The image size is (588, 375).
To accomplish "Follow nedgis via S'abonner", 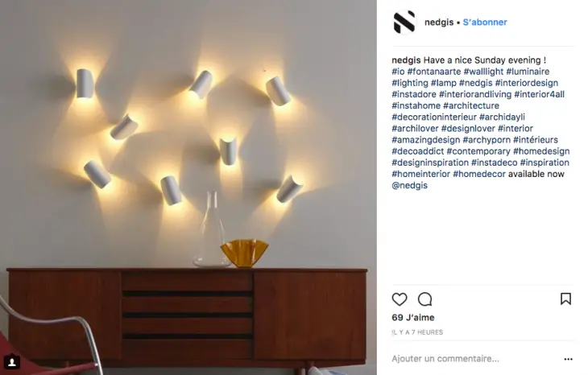I will pyautogui.click(x=485, y=22).
